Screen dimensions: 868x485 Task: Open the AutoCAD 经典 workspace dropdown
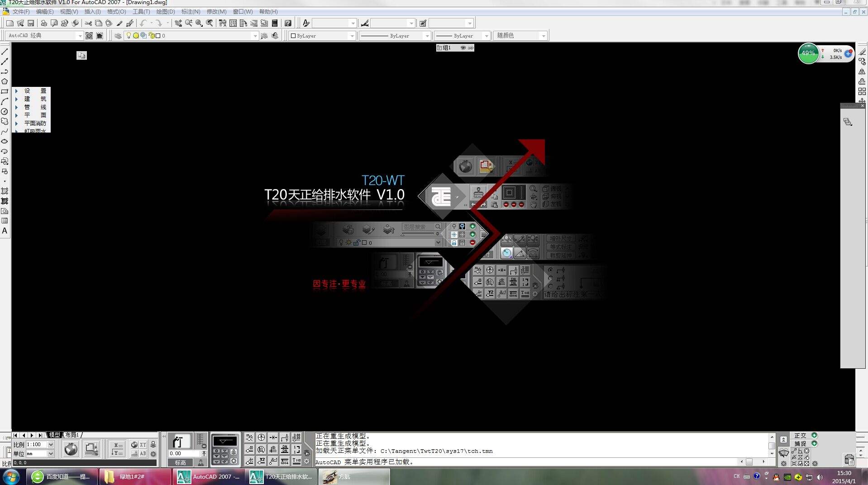[x=80, y=36]
